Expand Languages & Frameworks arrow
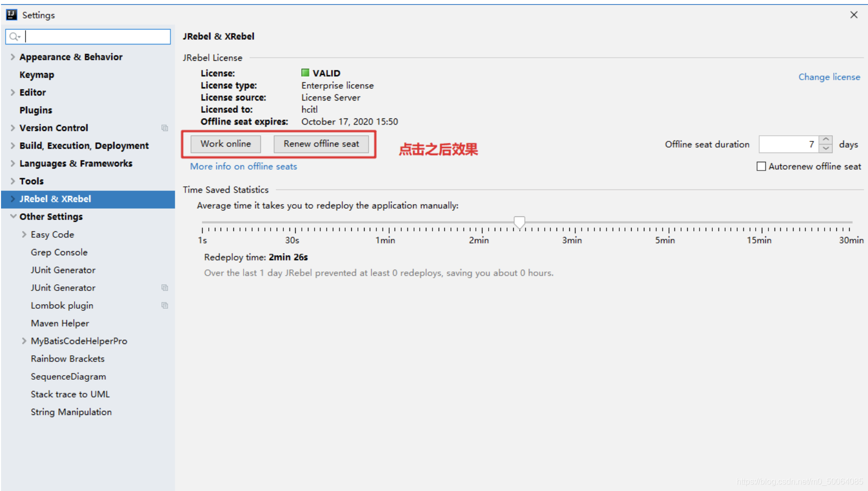Viewport: 868px width, 491px height. [x=13, y=163]
